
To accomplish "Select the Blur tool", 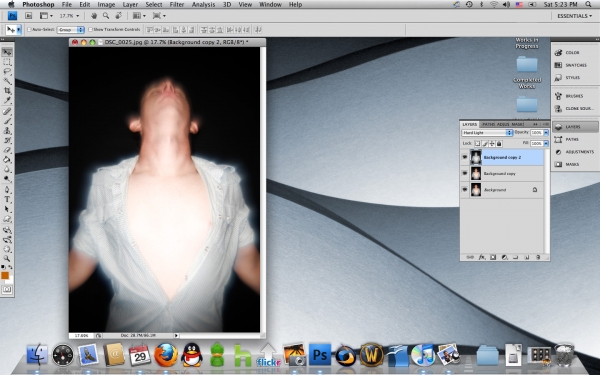I will [x=7, y=169].
